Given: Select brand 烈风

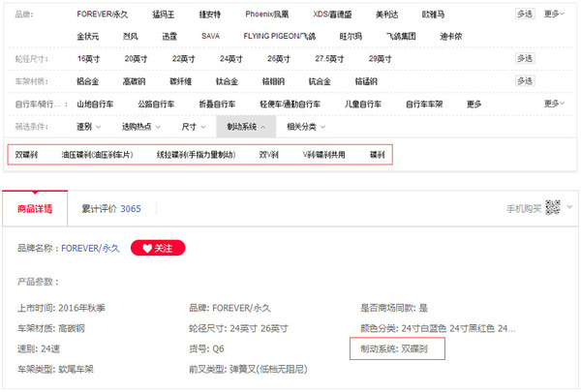Looking at the screenshot, I should coord(131,37).
